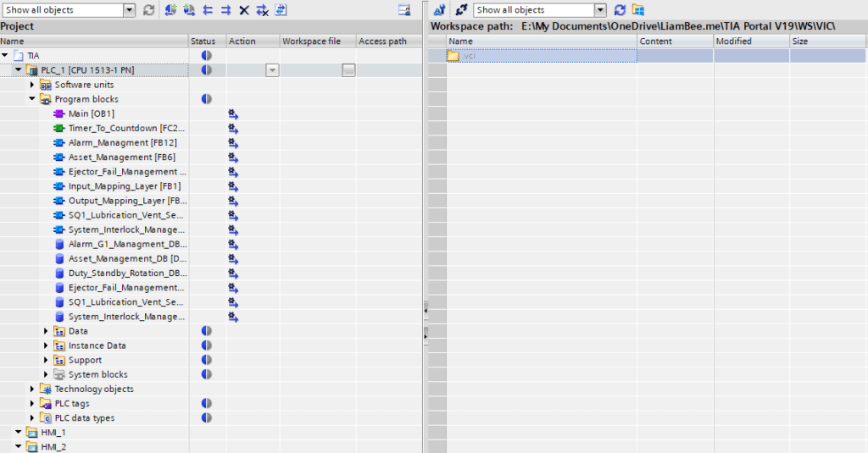The image size is (868, 453).
Task: Open the Action dropdown for PLC_1
Action: coord(272,70)
